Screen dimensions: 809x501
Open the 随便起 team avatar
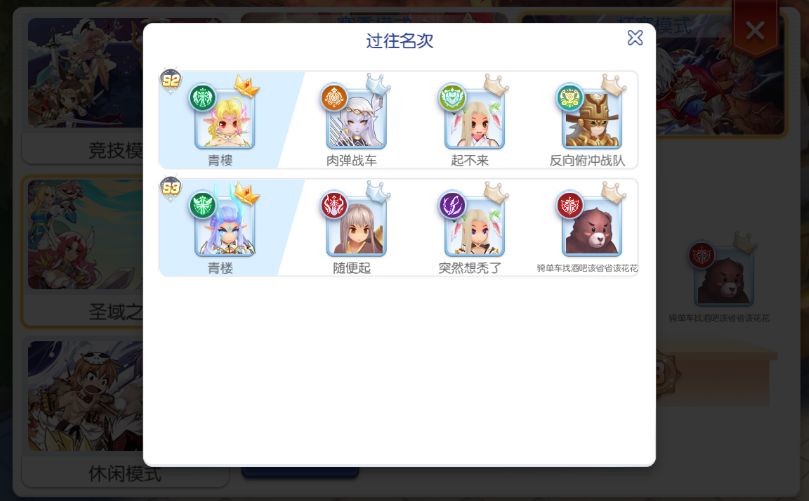coord(357,227)
